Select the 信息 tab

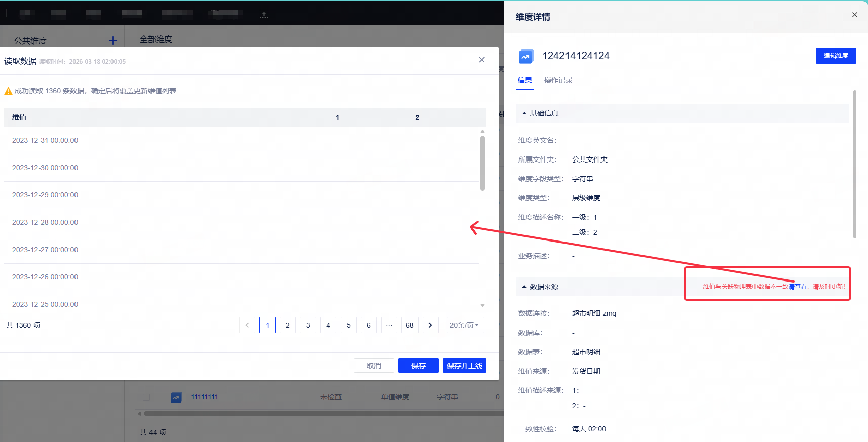[525, 80]
